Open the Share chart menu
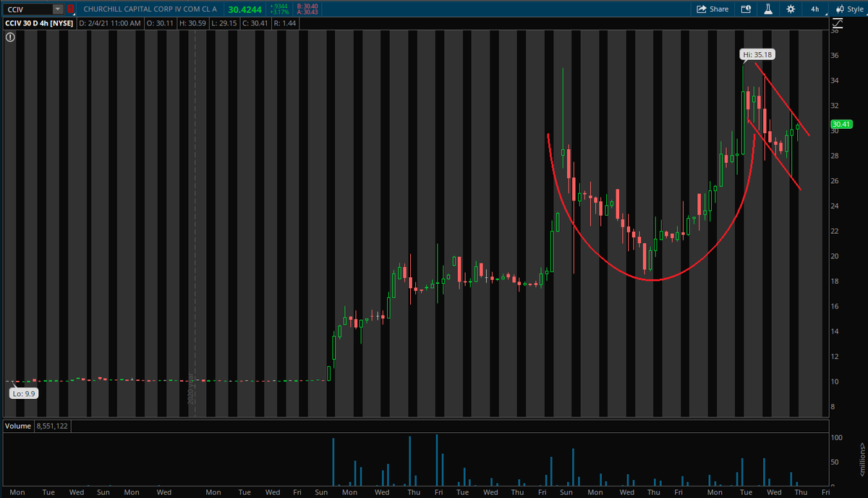Viewport: 868px width, 498px height. [712, 9]
